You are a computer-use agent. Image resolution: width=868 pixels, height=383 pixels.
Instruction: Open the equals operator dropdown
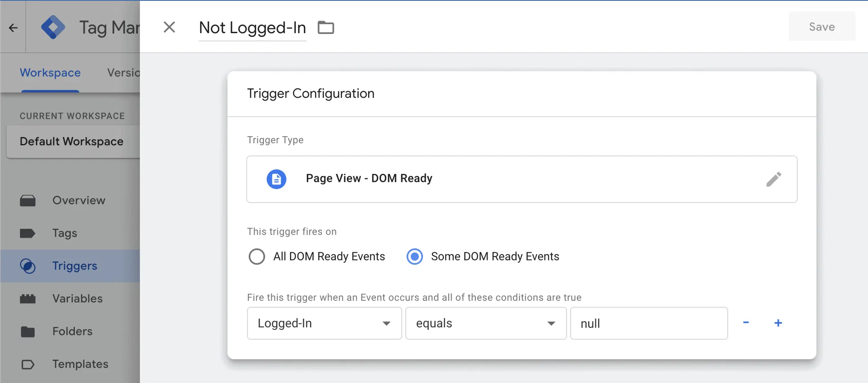pyautogui.click(x=486, y=323)
